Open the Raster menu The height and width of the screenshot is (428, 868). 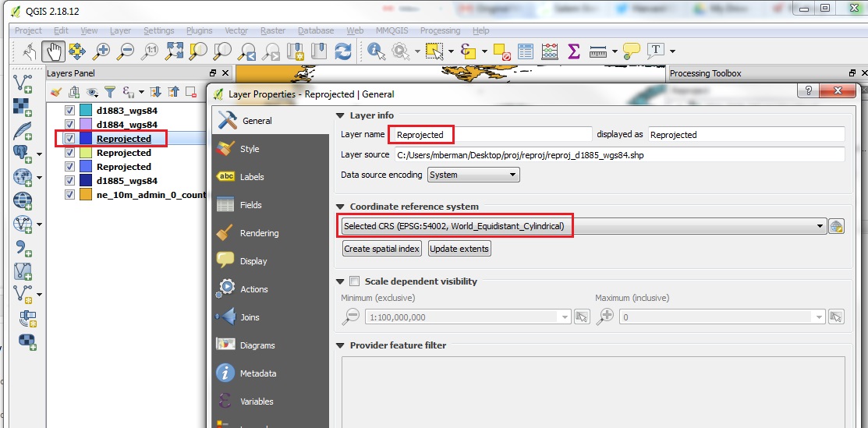point(273,30)
